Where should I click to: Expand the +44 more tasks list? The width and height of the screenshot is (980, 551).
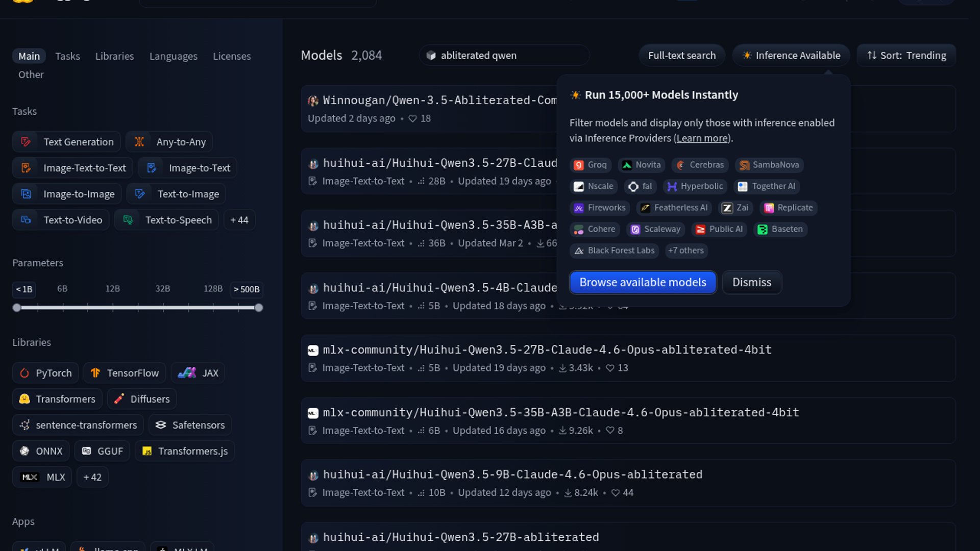pyautogui.click(x=239, y=220)
